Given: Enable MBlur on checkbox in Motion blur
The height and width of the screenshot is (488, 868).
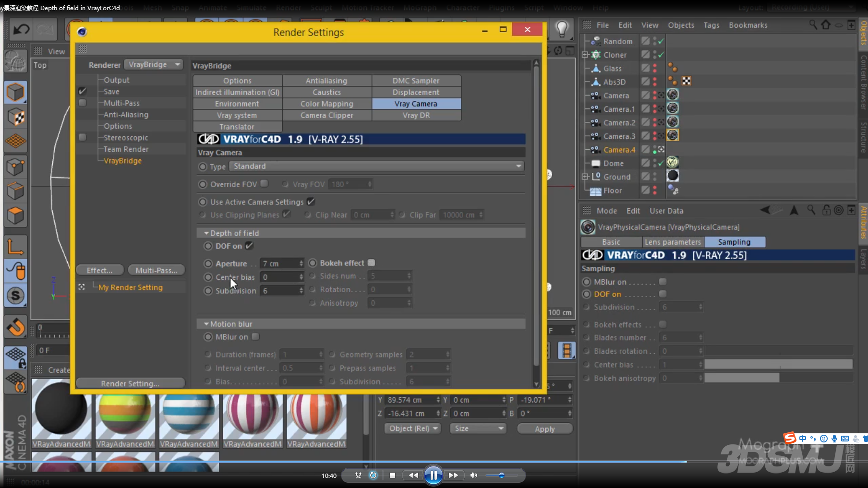Looking at the screenshot, I should coord(255,336).
